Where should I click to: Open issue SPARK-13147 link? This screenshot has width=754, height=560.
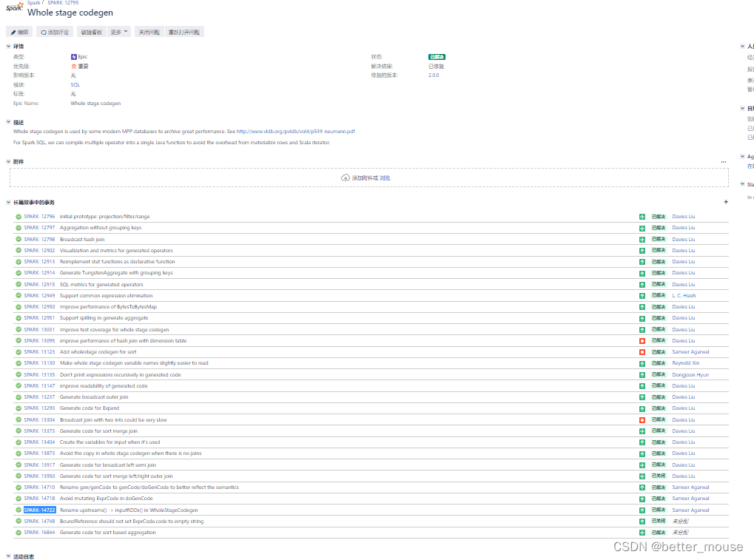(x=39, y=386)
